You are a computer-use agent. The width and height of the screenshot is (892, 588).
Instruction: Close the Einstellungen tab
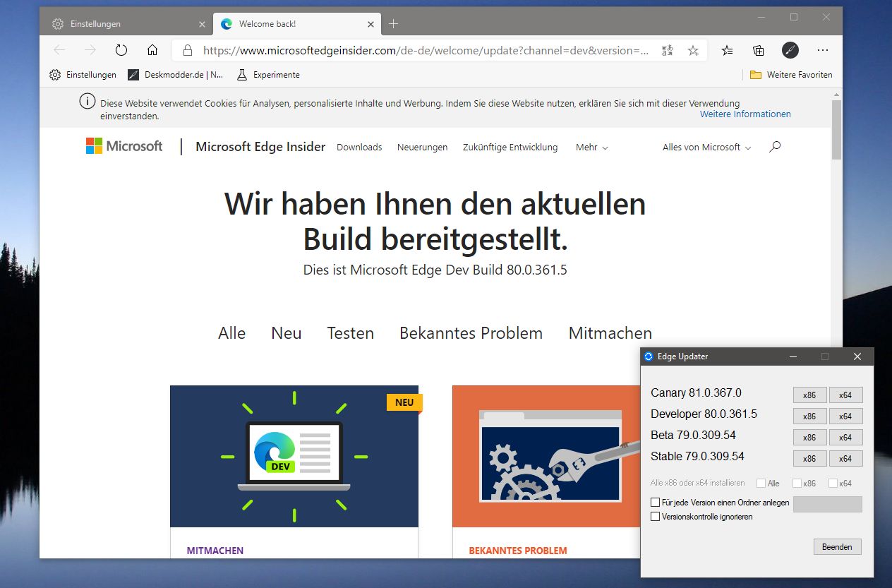tap(202, 24)
